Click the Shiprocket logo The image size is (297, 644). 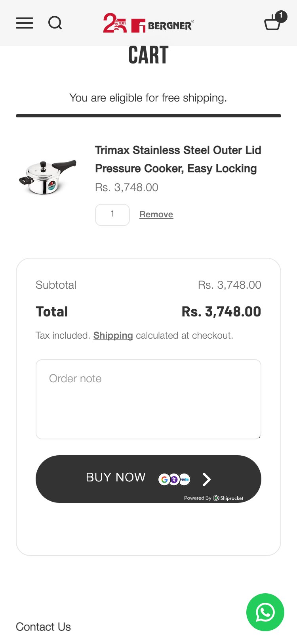[228, 498]
